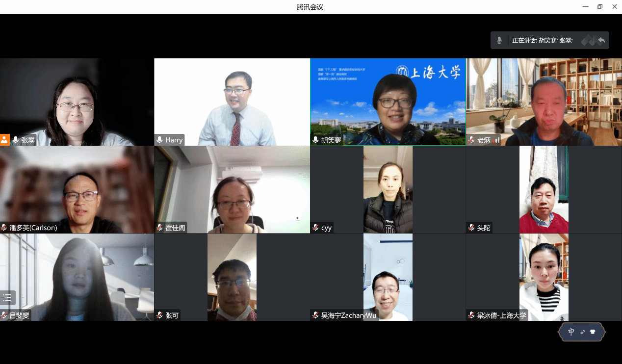The width and height of the screenshot is (622, 364).
Task: Click the mic icon in the speaking indicator bar
Action: tap(499, 40)
